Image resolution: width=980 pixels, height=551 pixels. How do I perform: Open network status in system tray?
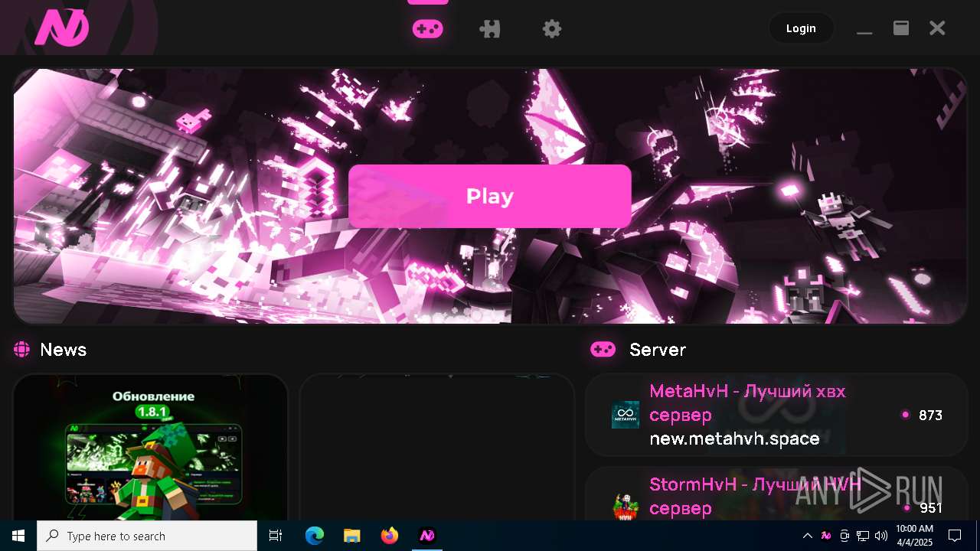pyautogui.click(x=863, y=536)
